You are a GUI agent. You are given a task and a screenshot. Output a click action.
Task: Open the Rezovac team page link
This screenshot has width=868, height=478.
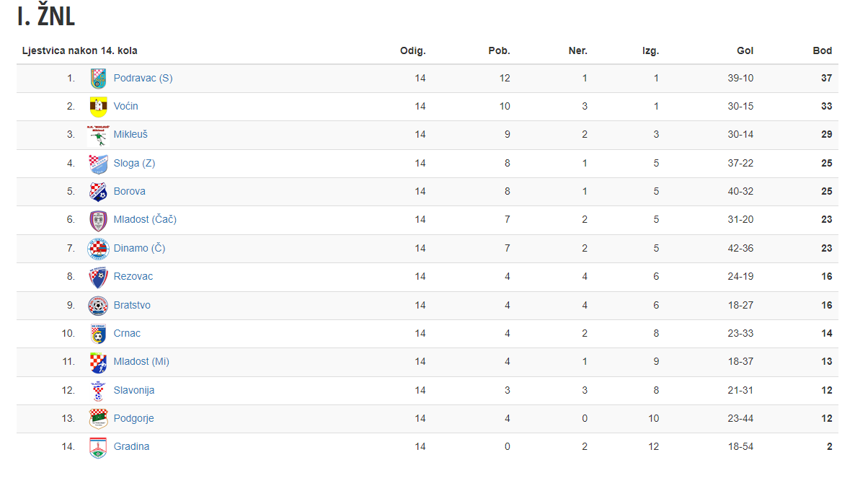pos(133,276)
